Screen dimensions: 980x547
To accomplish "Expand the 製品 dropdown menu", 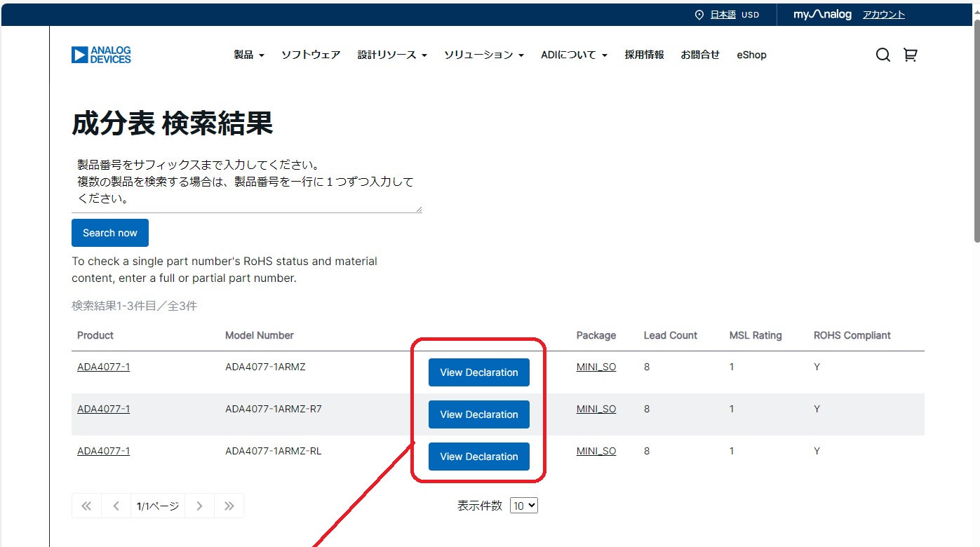I will pos(248,55).
